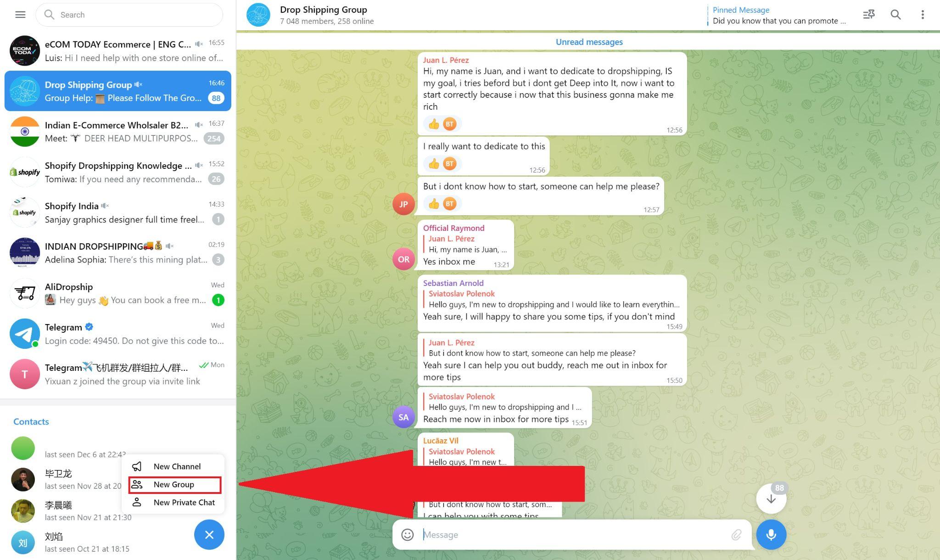This screenshot has width=940, height=560.
Task: Click the emoji sticker icon in message bar
Action: pos(407,534)
